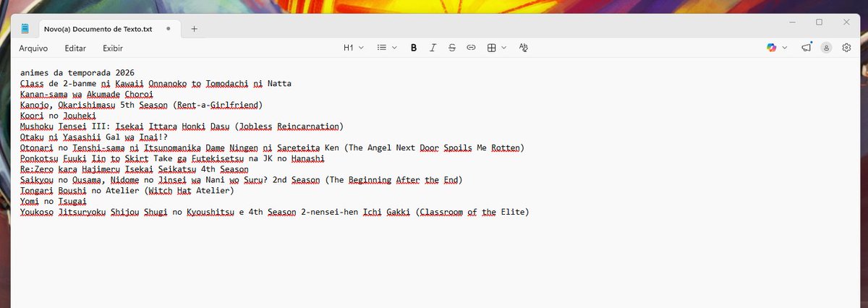Click the words '(Classroom of the Elite)'
The image size is (868, 308).
(473, 212)
